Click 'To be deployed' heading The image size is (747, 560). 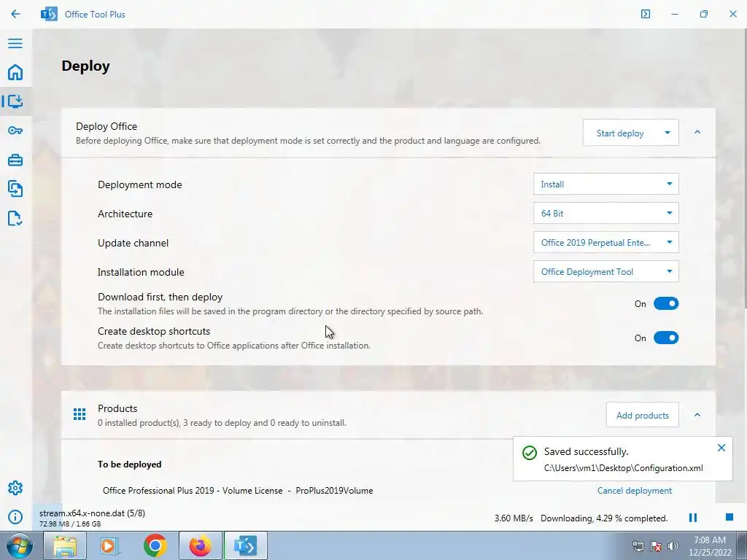pos(130,464)
